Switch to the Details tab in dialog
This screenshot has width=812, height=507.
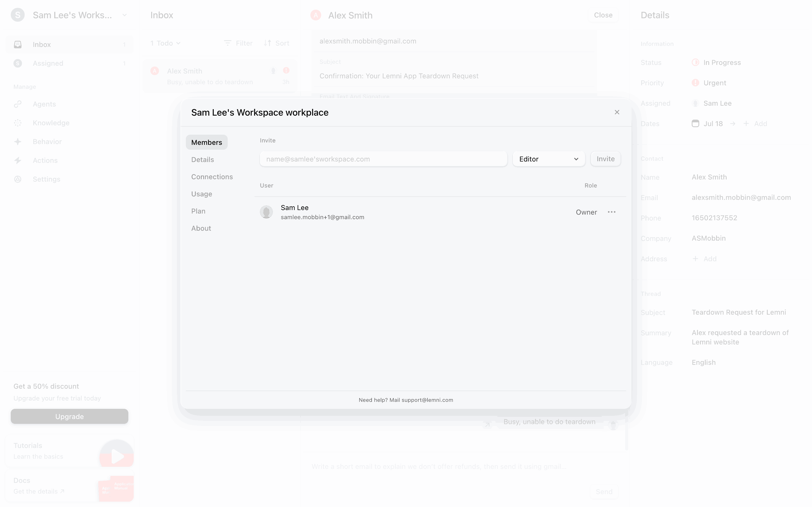pos(202,160)
